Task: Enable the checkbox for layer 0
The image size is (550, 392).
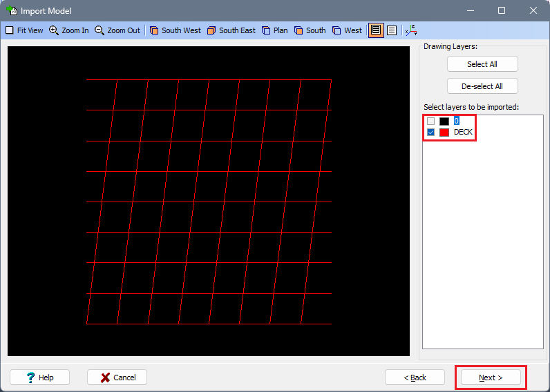Action: [430, 121]
